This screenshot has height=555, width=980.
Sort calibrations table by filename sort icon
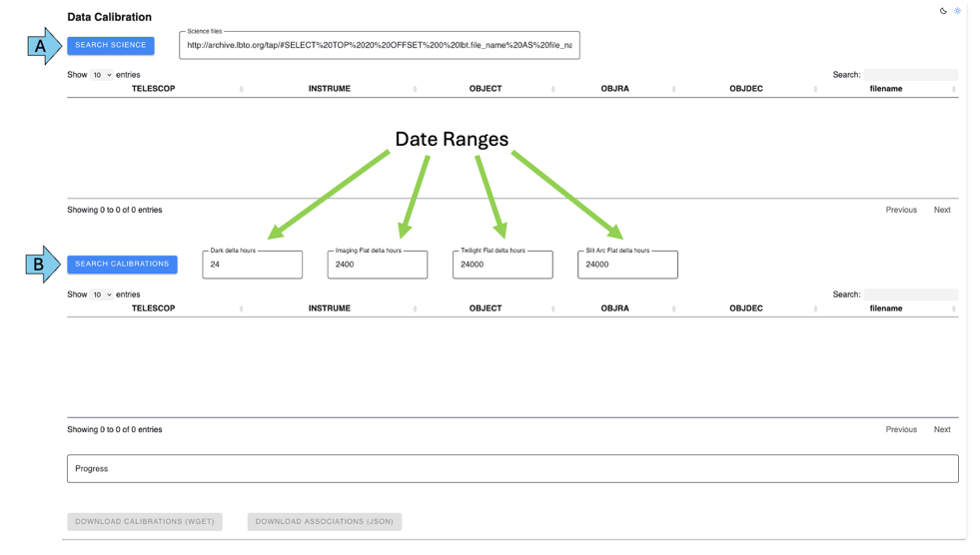tap(954, 308)
